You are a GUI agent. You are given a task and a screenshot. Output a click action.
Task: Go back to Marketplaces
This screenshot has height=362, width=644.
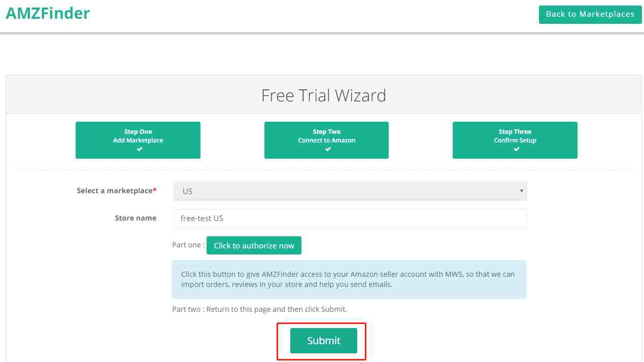tap(590, 14)
